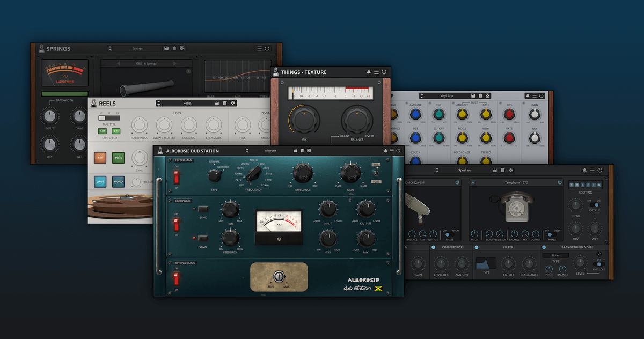Image resolution: width=644 pixels, height=339 pixels.
Task: Flip the Spring Bling red on/off switch
Action: pos(175,278)
